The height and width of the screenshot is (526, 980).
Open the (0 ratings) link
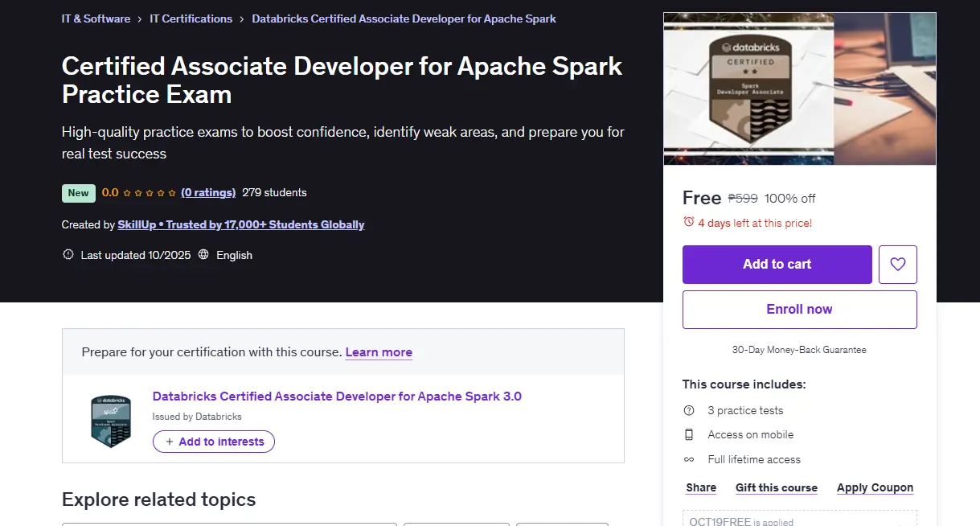point(208,192)
